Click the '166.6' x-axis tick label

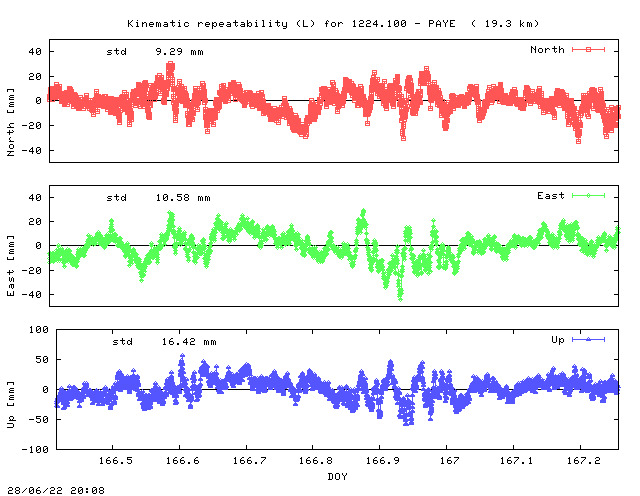(x=182, y=460)
